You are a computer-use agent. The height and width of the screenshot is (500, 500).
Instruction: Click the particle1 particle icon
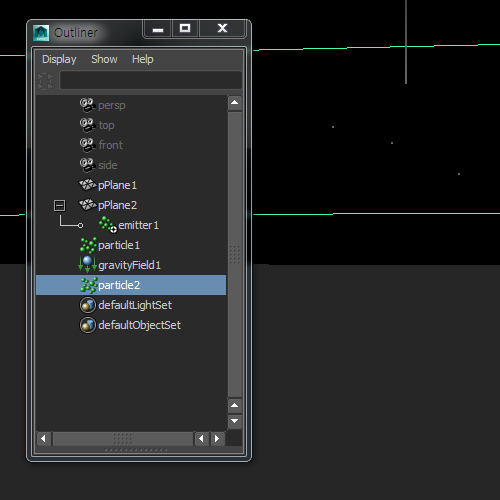[88, 245]
